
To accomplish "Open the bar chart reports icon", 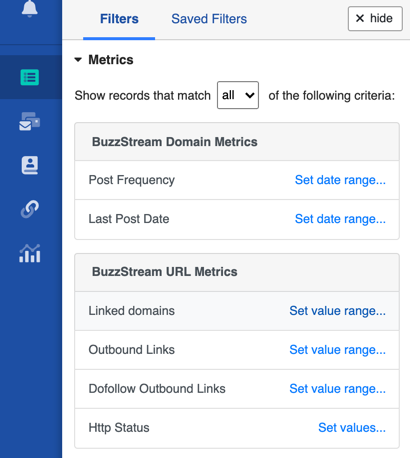I will (x=30, y=253).
